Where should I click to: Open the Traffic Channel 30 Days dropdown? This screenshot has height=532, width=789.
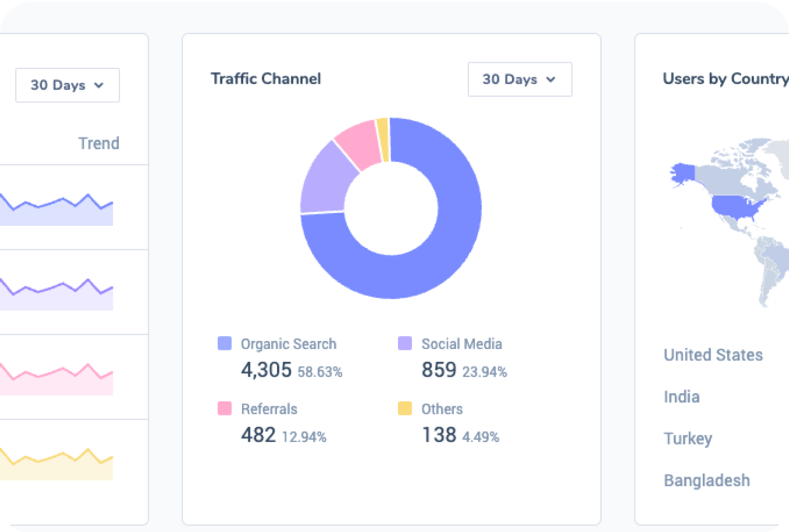(x=520, y=80)
